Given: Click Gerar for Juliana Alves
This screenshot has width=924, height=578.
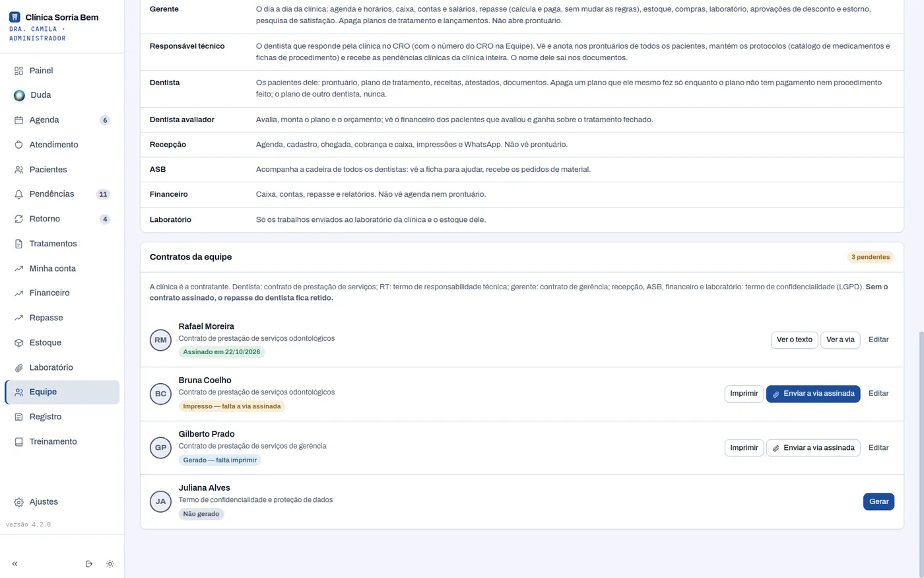Looking at the screenshot, I should 878,501.
